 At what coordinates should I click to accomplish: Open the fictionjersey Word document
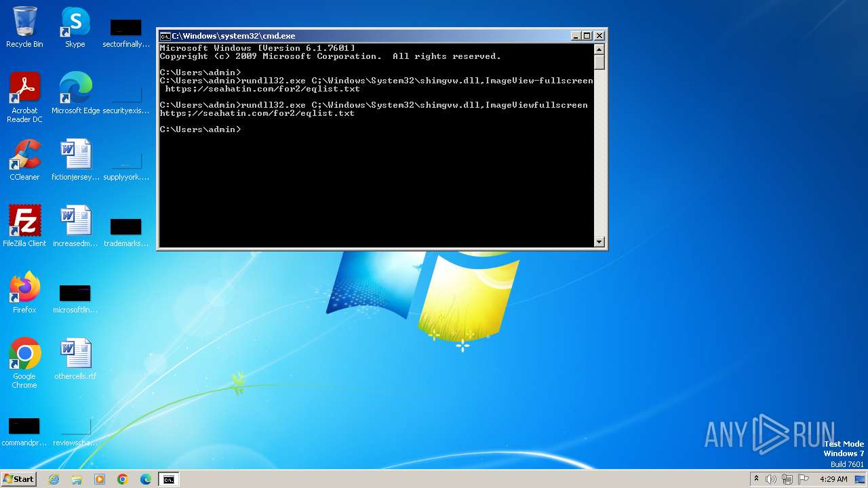click(x=75, y=160)
